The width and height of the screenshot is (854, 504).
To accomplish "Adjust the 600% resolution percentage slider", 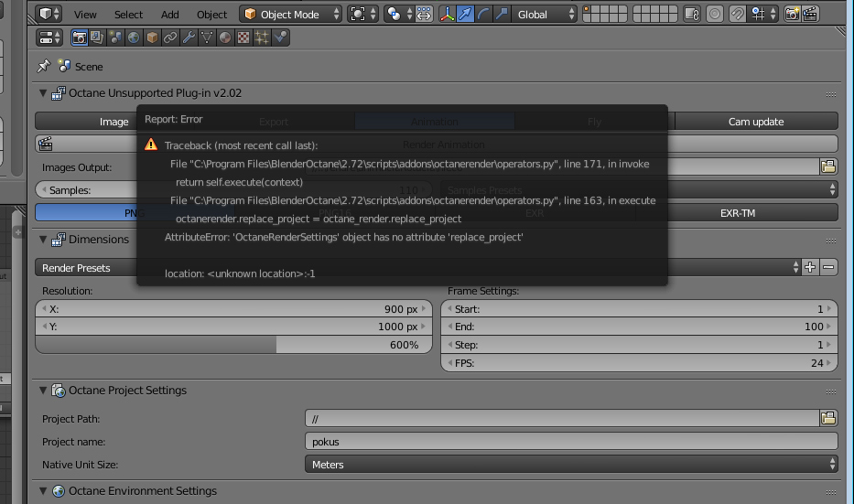I will tap(233, 345).
